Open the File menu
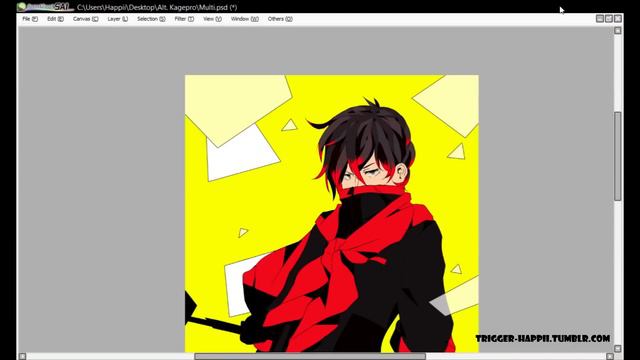Screen dimensions: 640x360 (x=30, y=19)
